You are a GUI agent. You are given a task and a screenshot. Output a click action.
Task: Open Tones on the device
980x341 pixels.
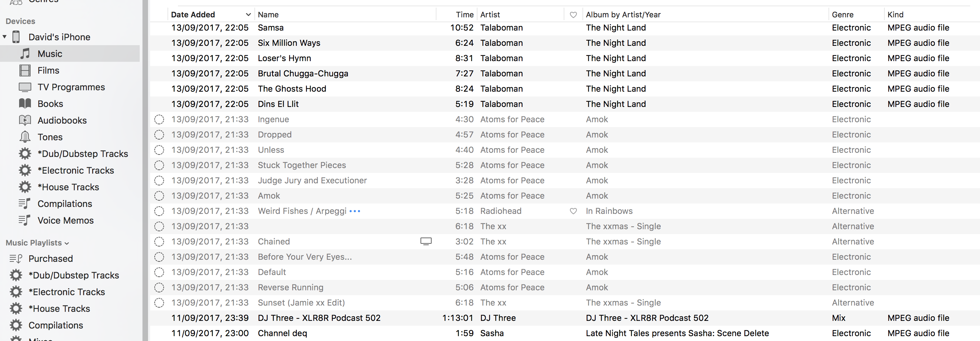pyautogui.click(x=50, y=137)
